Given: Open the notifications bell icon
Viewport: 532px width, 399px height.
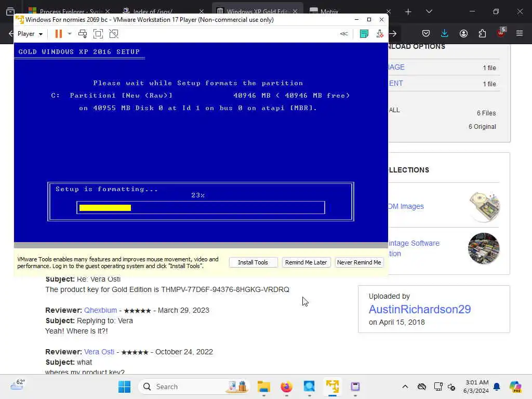Looking at the screenshot, I should 497,387.
